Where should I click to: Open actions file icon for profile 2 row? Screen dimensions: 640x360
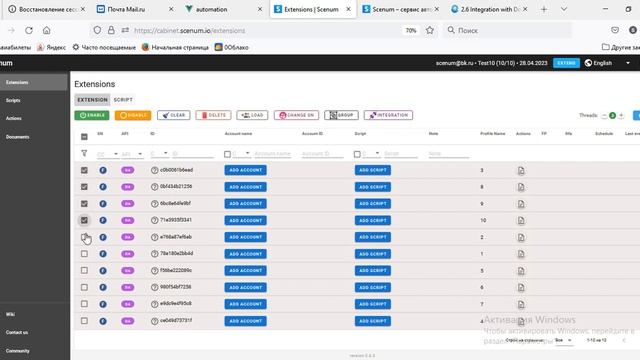coord(521,238)
